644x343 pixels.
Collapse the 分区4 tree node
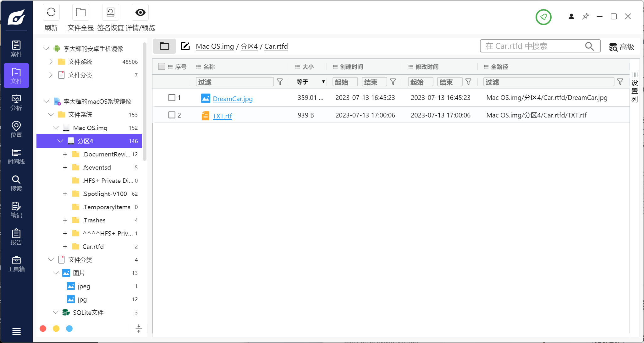tap(60, 141)
